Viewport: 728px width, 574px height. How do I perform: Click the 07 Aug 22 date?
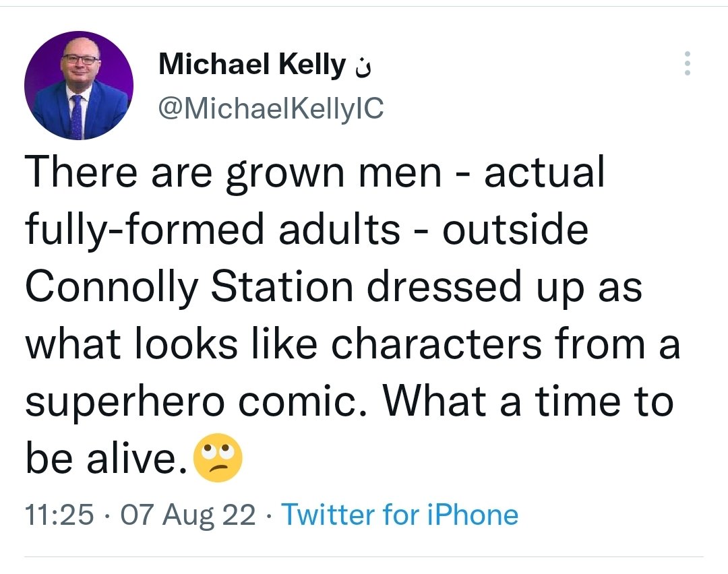[x=187, y=515]
